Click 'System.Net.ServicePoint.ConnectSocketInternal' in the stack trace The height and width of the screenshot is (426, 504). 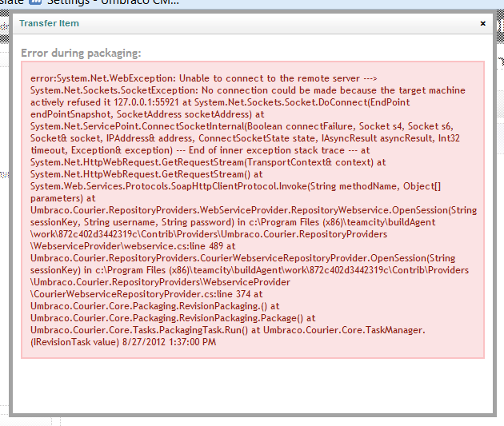pyautogui.click(x=136, y=126)
